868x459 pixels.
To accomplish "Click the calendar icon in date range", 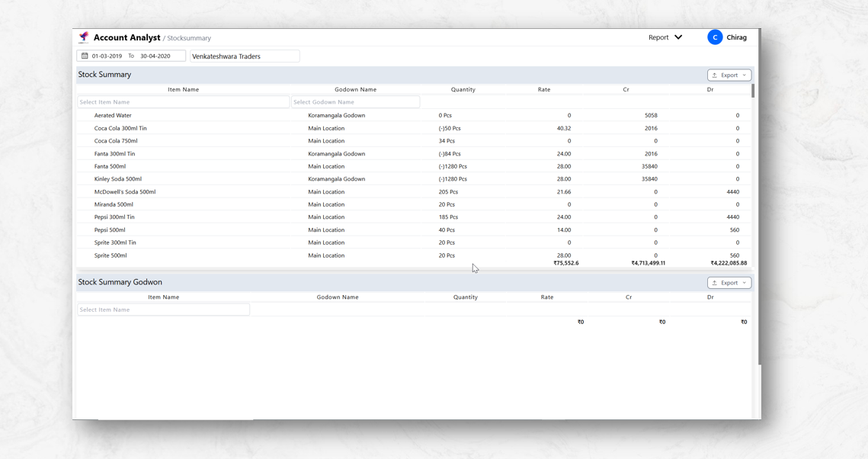I will click(x=85, y=56).
